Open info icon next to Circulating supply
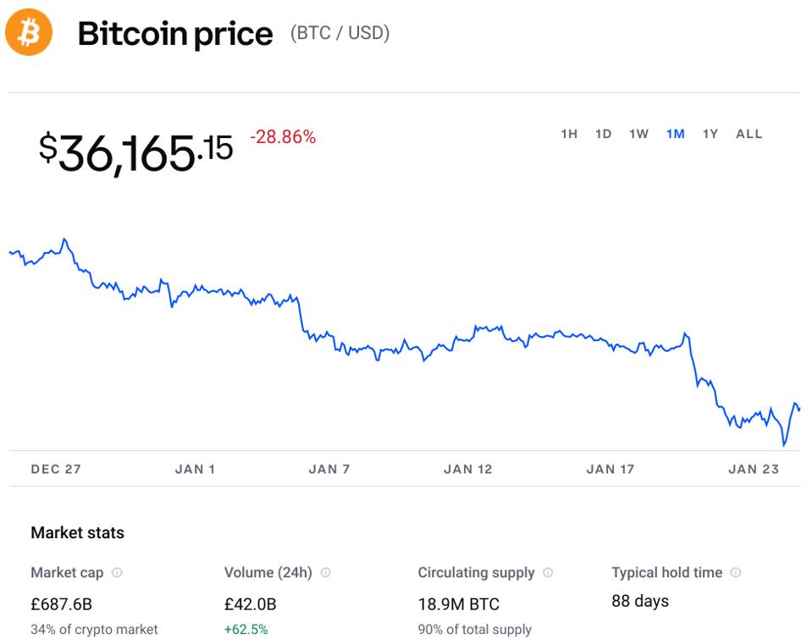Viewport: 812px width, 644px height. pyautogui.click(x=548, y=573)
